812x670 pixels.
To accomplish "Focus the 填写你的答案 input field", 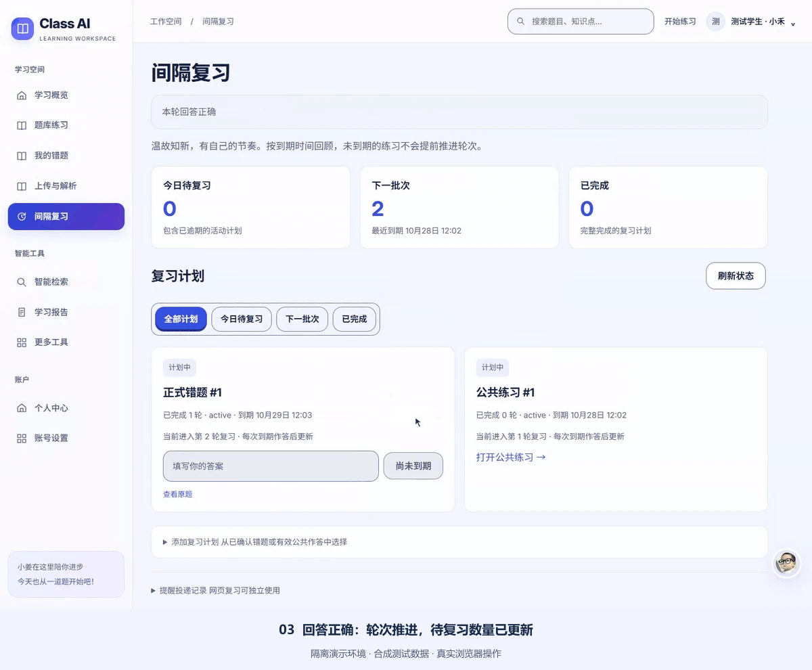I will coord(271,466).
